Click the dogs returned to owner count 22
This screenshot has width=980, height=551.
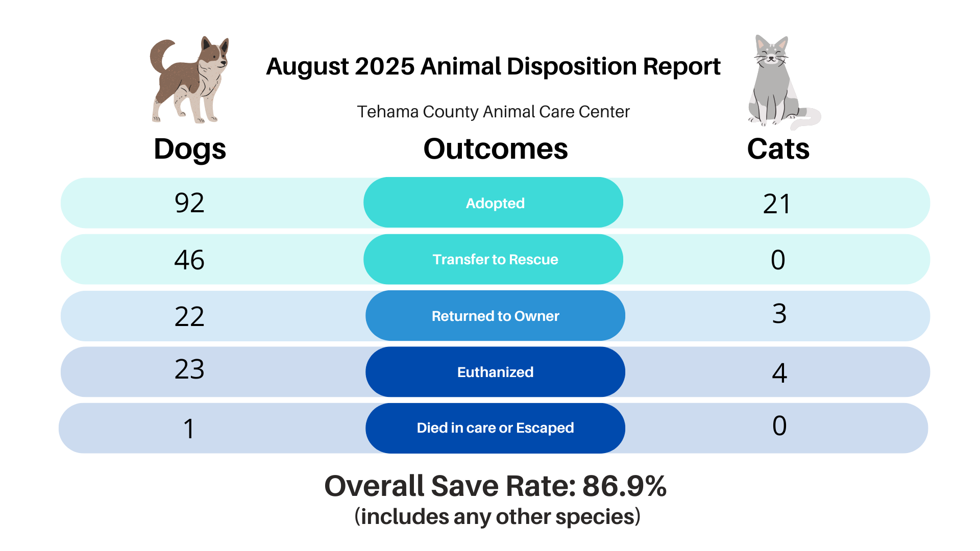189,316
